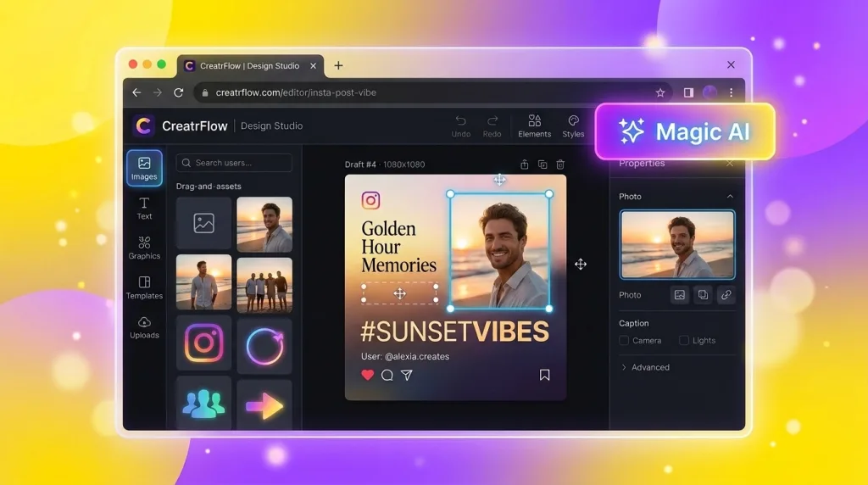
Task: Export the draft with share icon
Action: [524, 164]
